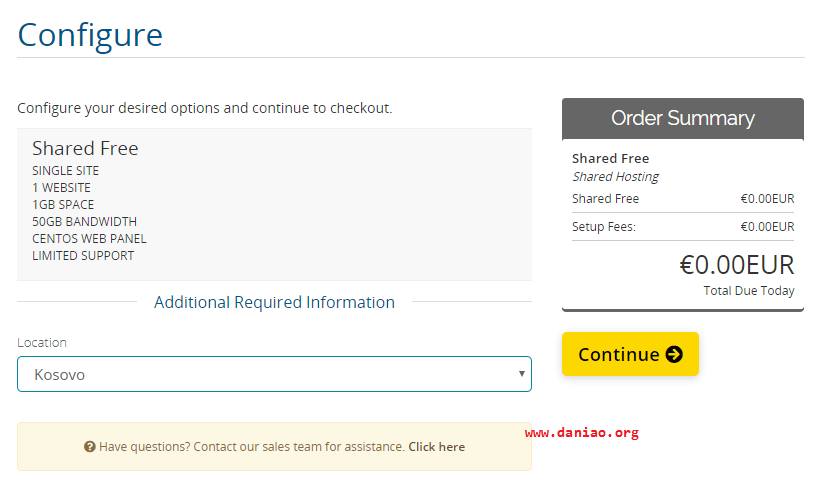Click the Total Due Today amount
Screen dimensions: 828x487
tap(737, 265)
